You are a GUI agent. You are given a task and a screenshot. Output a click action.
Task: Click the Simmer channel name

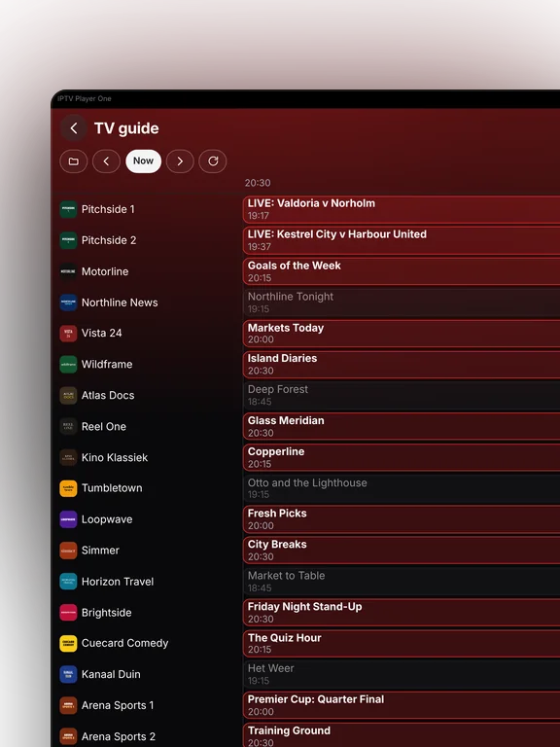100,551
